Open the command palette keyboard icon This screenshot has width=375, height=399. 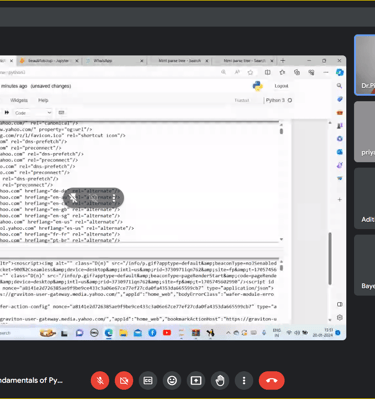[x=61, y=113]
